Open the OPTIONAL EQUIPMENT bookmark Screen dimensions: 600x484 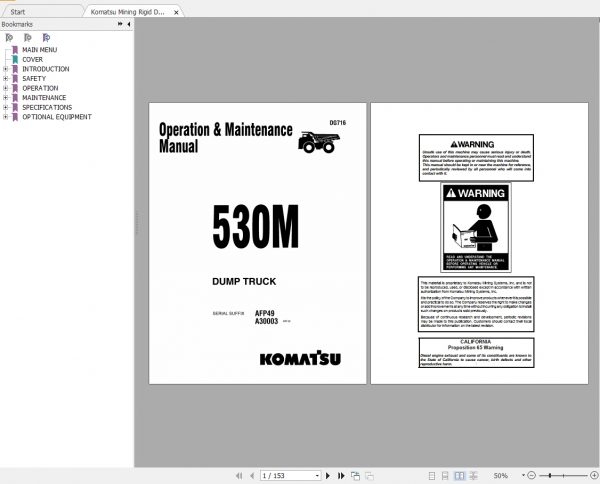pyautogui.click(x=57, y=117)
